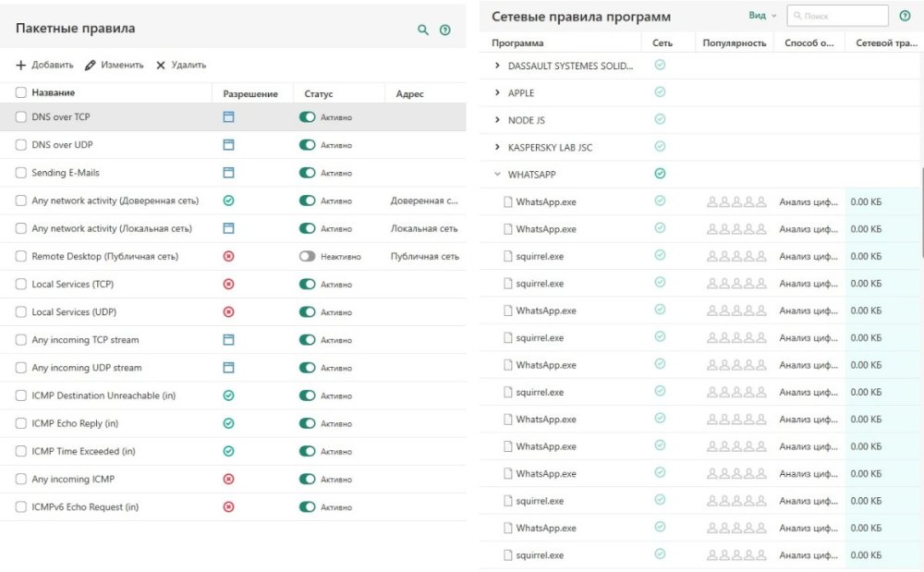Open the Вид dropdown
The image size is (924, 572).
(x=762, y=16)
